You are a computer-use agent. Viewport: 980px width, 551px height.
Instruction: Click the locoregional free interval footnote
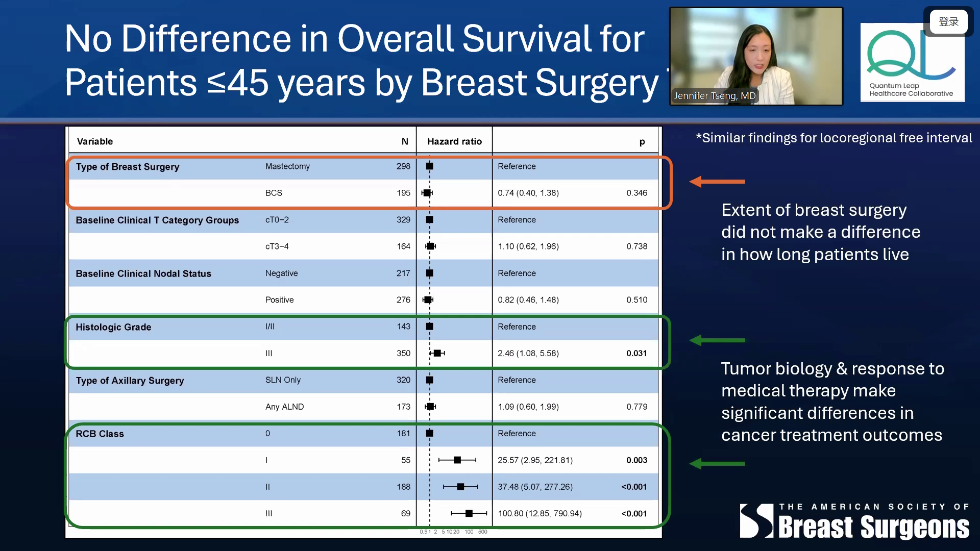834,138
